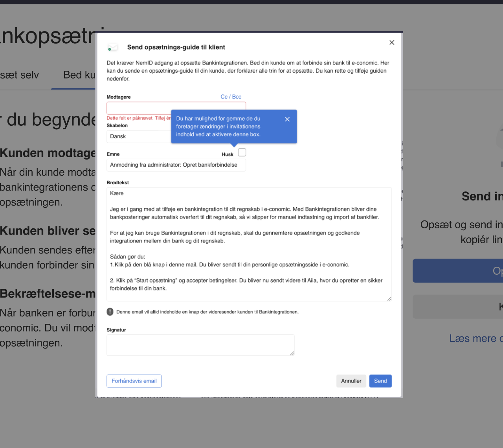Open the Cc / Bcc link
Viewport: 503px width, 448px height.
[x=231, y=97]
